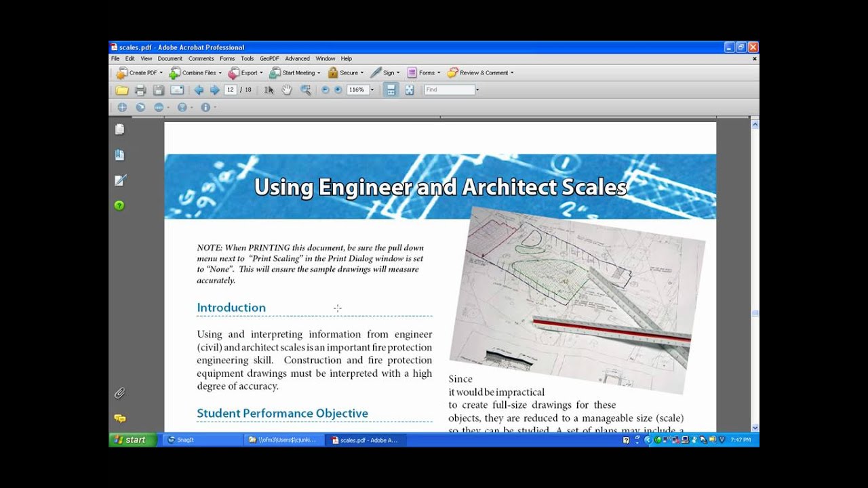Click the Introduction heading in document
Screen dimensions: 868x488
[x=231, y=308]
